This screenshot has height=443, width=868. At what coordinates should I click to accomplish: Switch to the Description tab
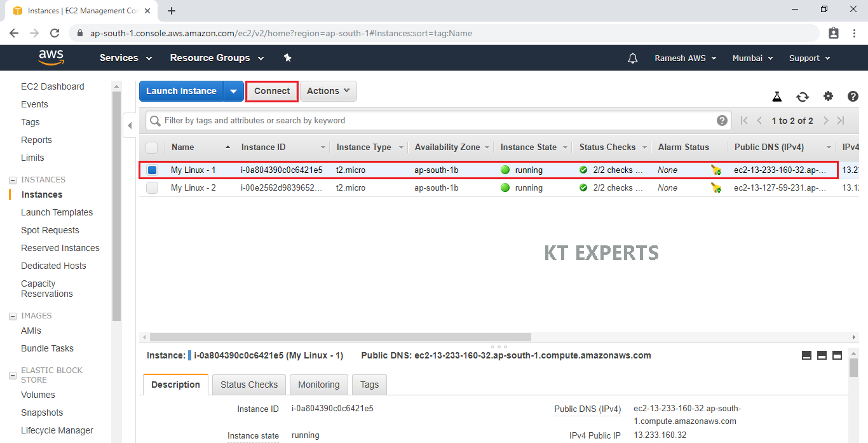pyautogui.click(x=175, y=385)
